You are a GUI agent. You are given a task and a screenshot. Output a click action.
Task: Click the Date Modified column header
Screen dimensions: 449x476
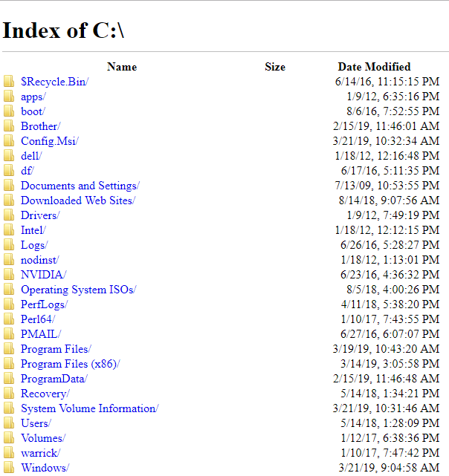[x=374, y=67]
